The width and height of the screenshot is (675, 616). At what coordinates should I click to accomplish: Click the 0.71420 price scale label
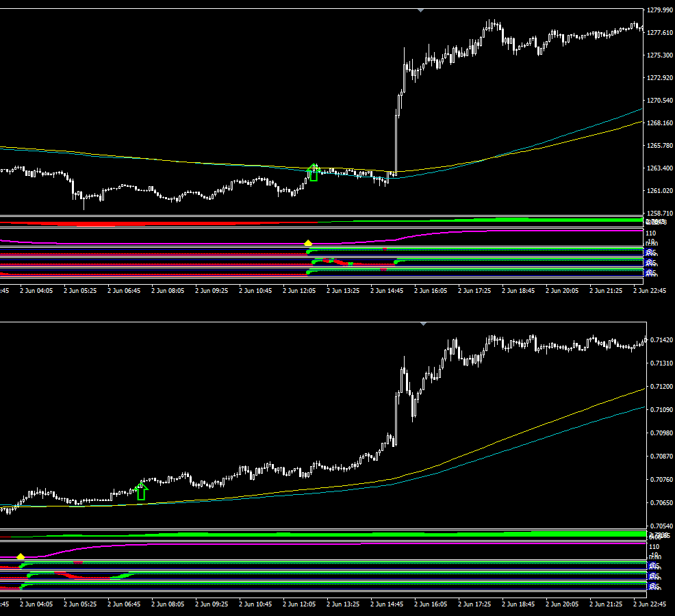(659, 340)
